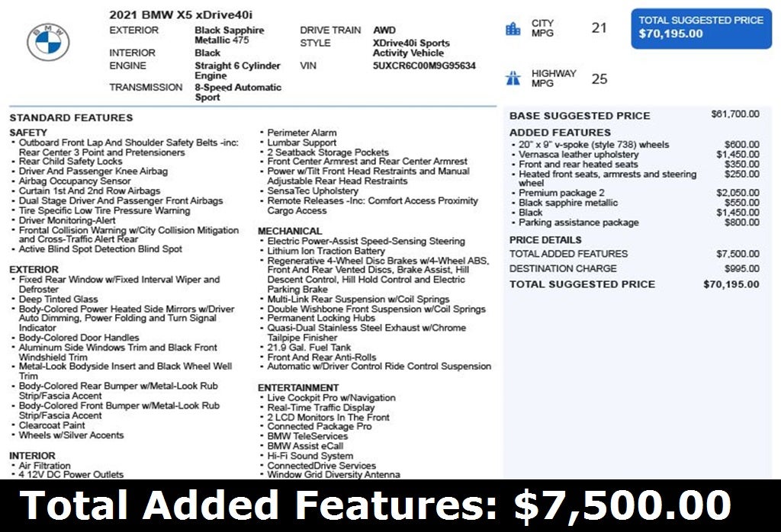781x532 pixels.
Task: Select the Premium package 2 line item
Action: tap(561, 193)
